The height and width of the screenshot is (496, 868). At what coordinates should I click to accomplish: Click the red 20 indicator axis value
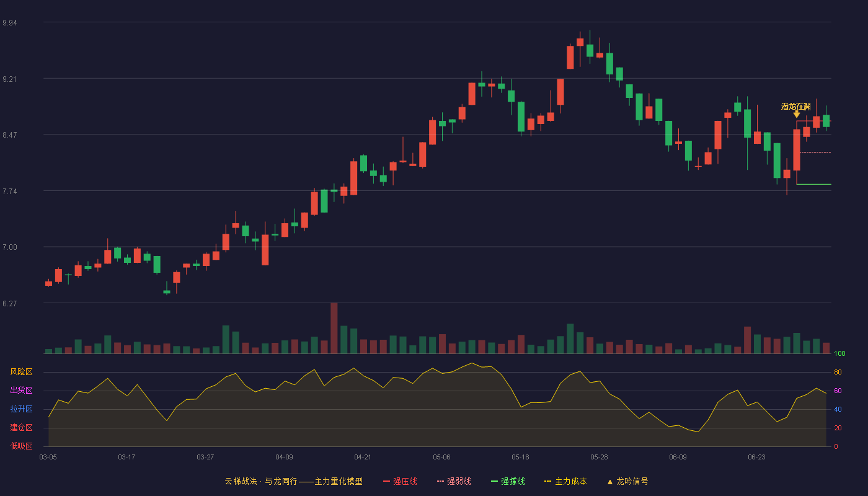(x=838, y=428)
